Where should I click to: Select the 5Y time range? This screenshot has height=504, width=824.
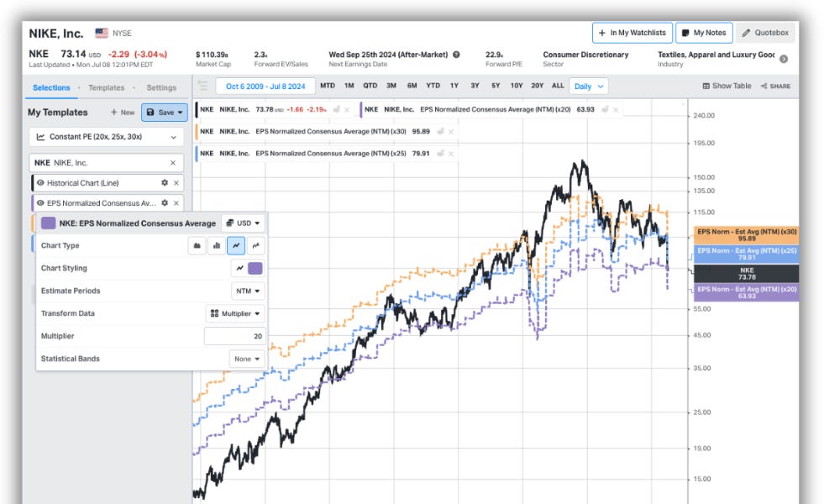(x=496, y=86)
